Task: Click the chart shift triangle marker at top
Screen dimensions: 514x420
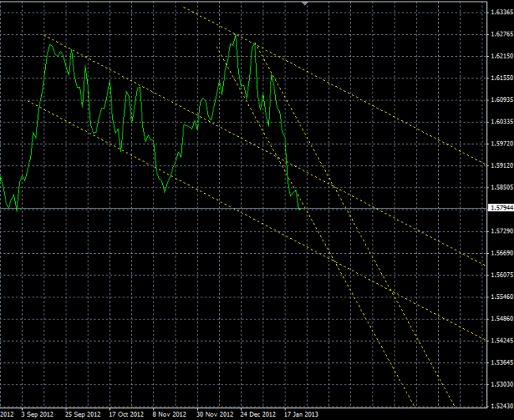Action: tap(305, 4)
